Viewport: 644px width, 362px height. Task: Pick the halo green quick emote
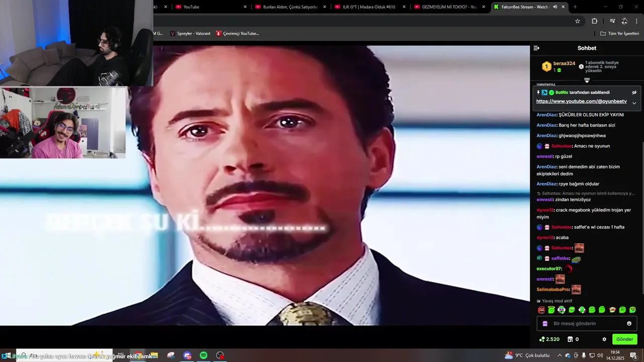(x=551, y=310)
